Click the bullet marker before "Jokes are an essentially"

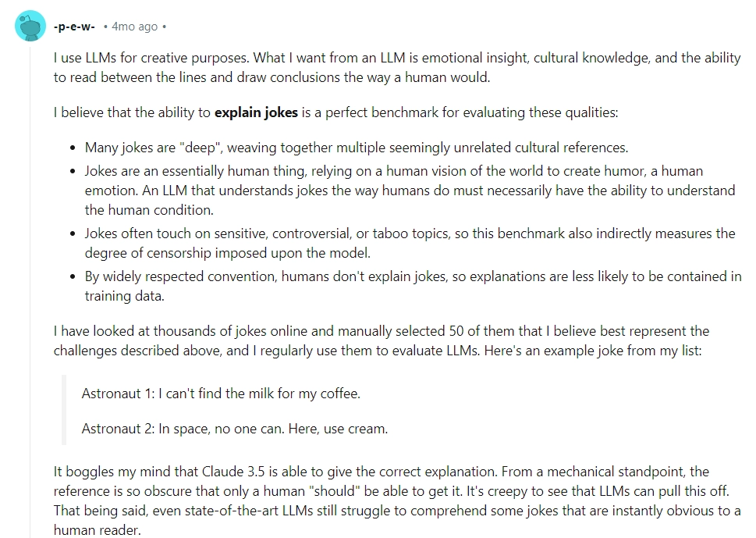click(x=73, y=171)
